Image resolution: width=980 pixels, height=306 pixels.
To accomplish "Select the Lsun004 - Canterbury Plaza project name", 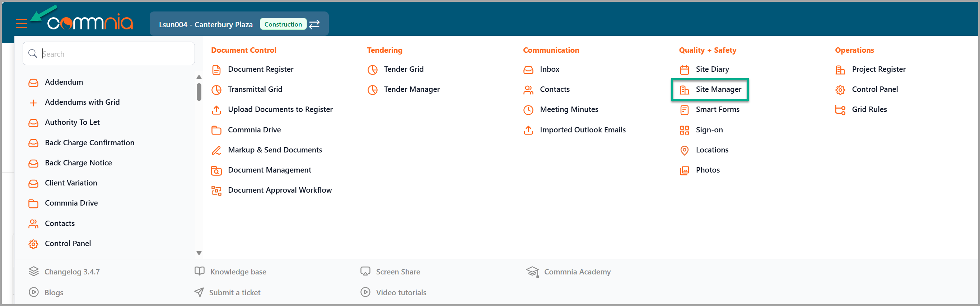I will 205,25.
